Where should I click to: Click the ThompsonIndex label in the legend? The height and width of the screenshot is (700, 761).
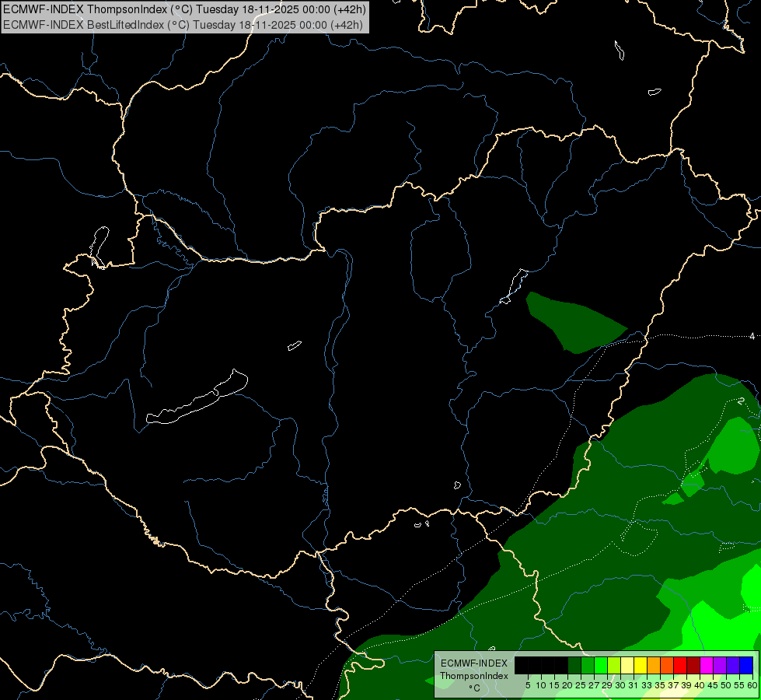pos(474,676)
